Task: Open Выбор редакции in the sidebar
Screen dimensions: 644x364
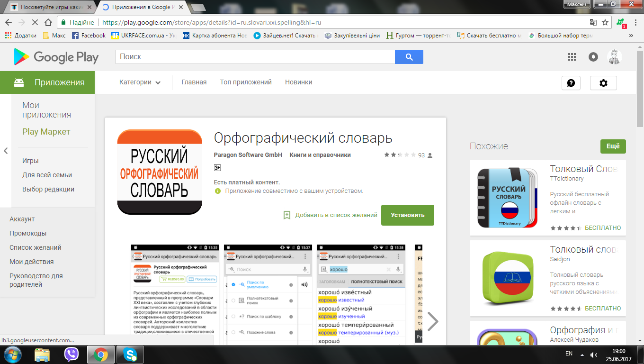Action: (48, 190)
